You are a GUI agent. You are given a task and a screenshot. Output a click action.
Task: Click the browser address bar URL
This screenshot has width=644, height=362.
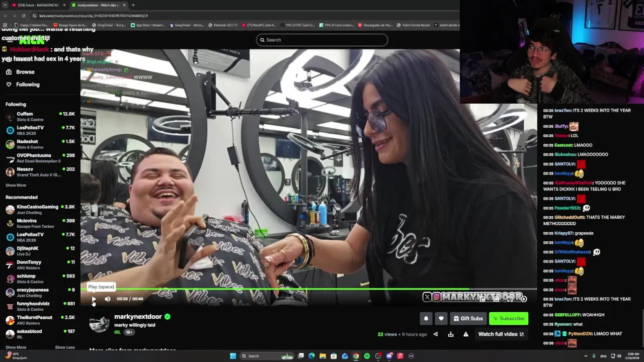(94, 16)
